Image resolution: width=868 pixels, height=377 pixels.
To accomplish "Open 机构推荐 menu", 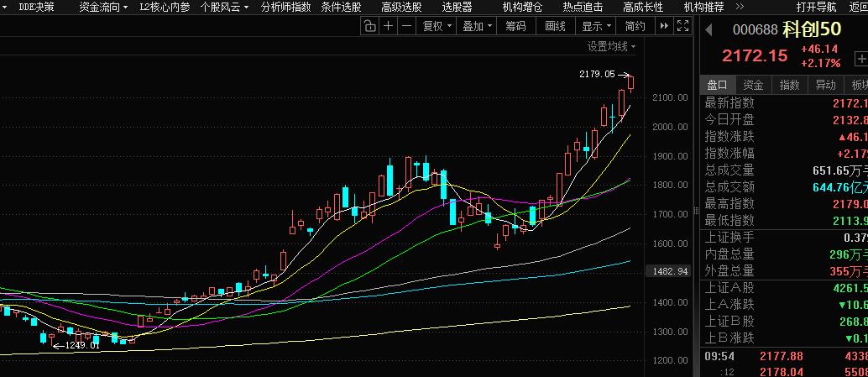I will (x=703, y=8).
